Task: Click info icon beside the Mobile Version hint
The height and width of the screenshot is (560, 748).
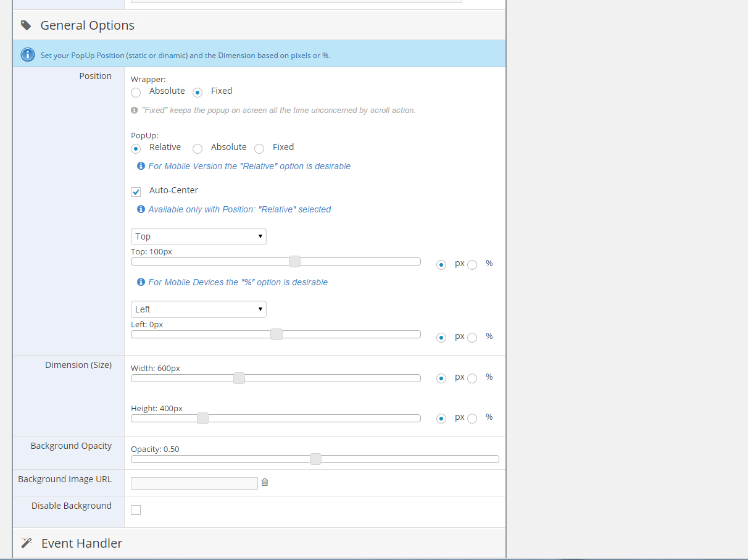Action: 141,166
